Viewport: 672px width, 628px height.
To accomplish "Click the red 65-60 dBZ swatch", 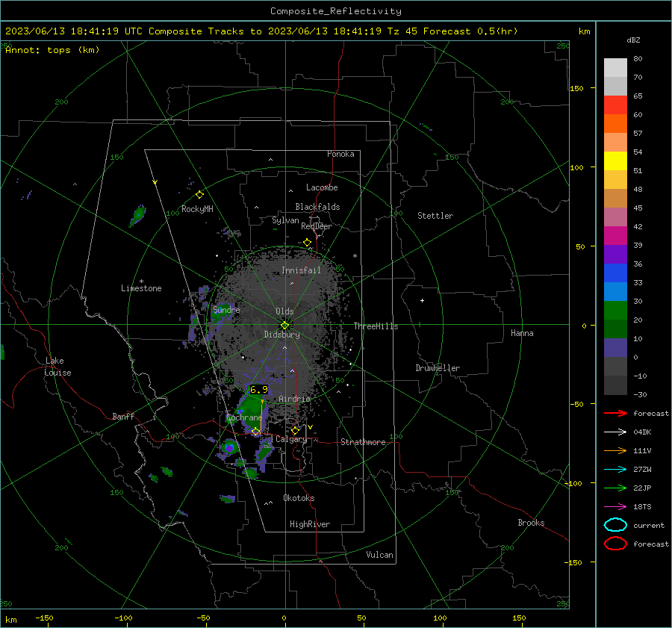I will pos(615,105).
